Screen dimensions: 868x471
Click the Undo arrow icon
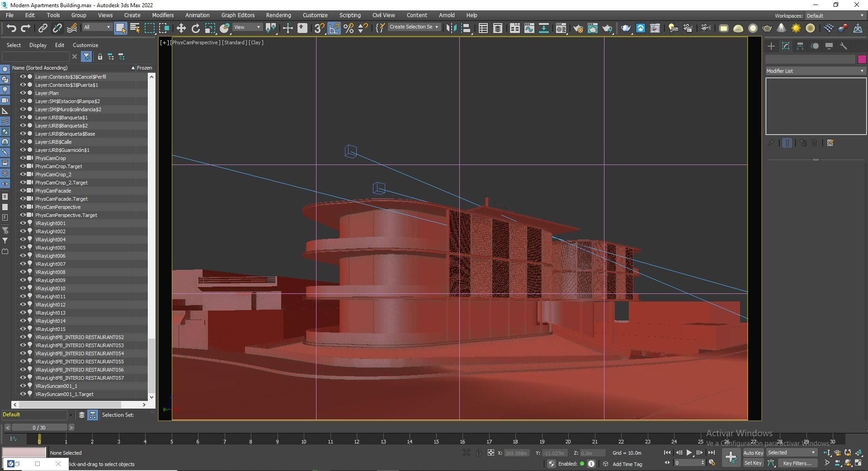[x=11, y=28]
